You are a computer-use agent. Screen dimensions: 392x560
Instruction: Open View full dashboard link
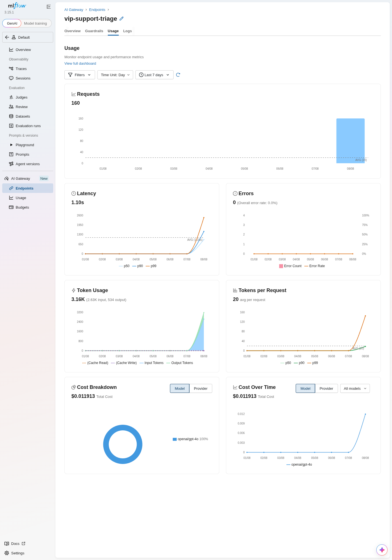coord(80,64)
